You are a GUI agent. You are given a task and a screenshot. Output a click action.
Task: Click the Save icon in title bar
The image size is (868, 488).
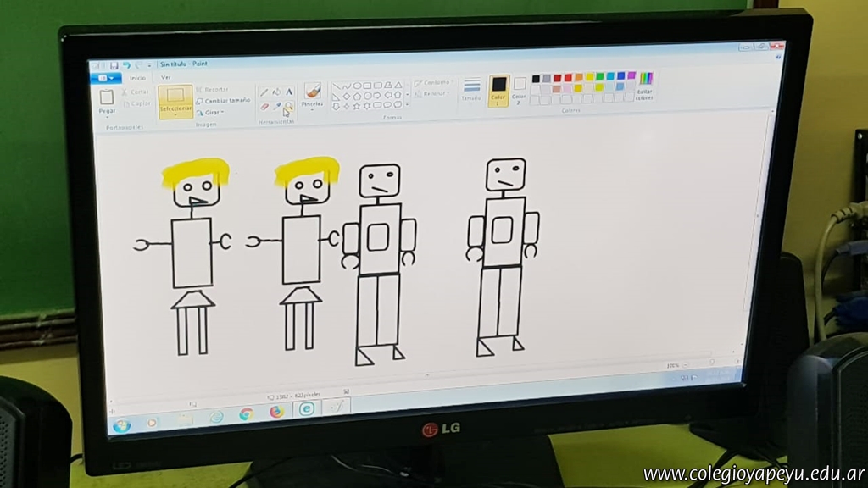tap(115, 65)
